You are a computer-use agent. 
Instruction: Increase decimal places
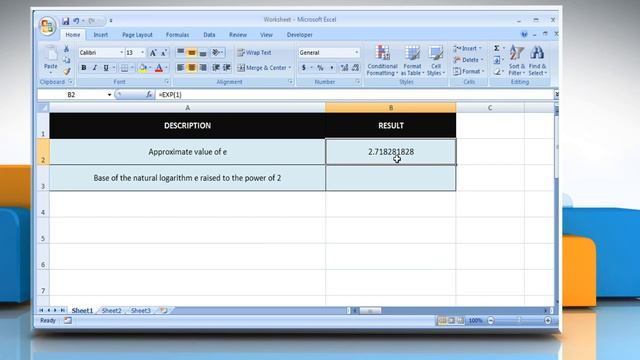point(344,68)
